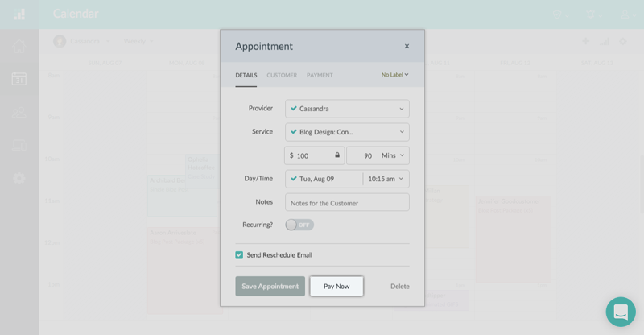Screen dimensions: 644x335
Task: Switch to the Customer tab
Action: click(x=282, y=75)
